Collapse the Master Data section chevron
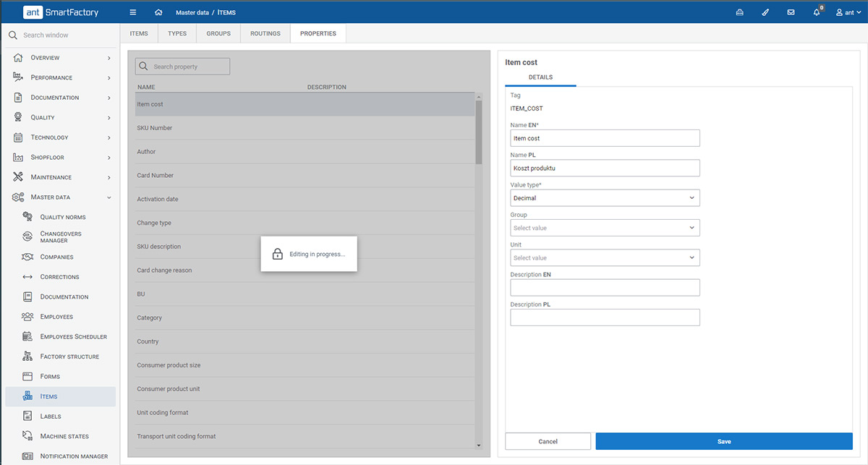Viewport: 868px width, 465px height. coord(109,197)
